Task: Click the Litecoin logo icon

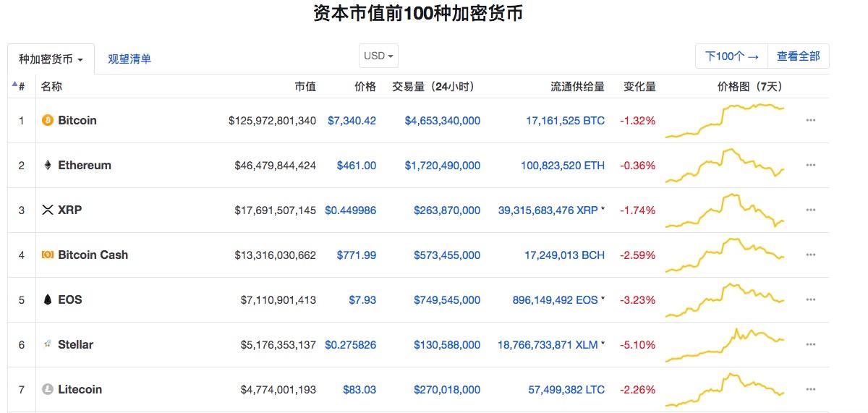Action: [48, 390]
